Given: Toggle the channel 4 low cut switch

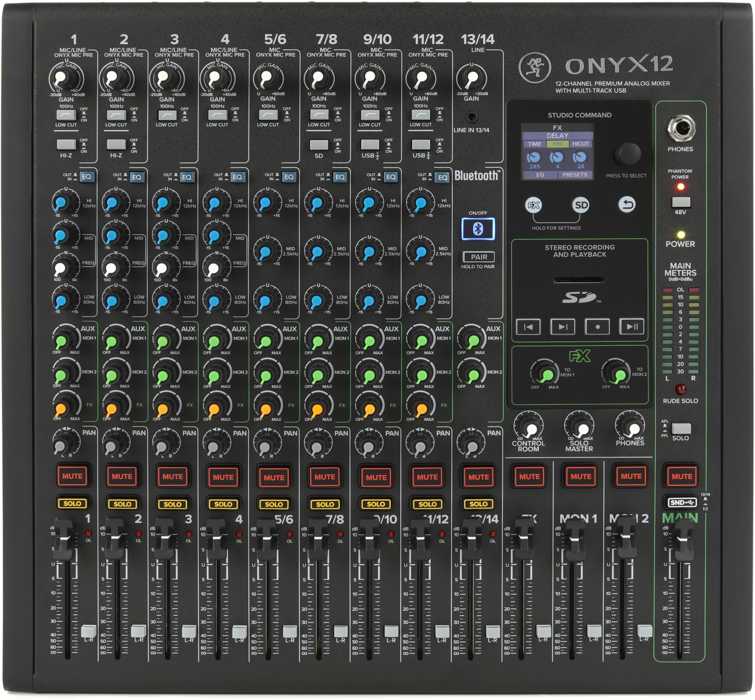Looking at the screenshot, I should tap(218, 115).
